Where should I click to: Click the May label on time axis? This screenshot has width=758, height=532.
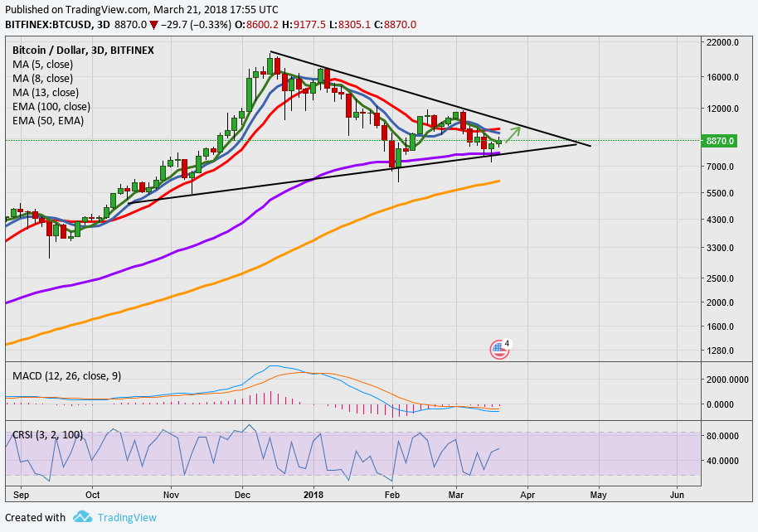(599, 495)
